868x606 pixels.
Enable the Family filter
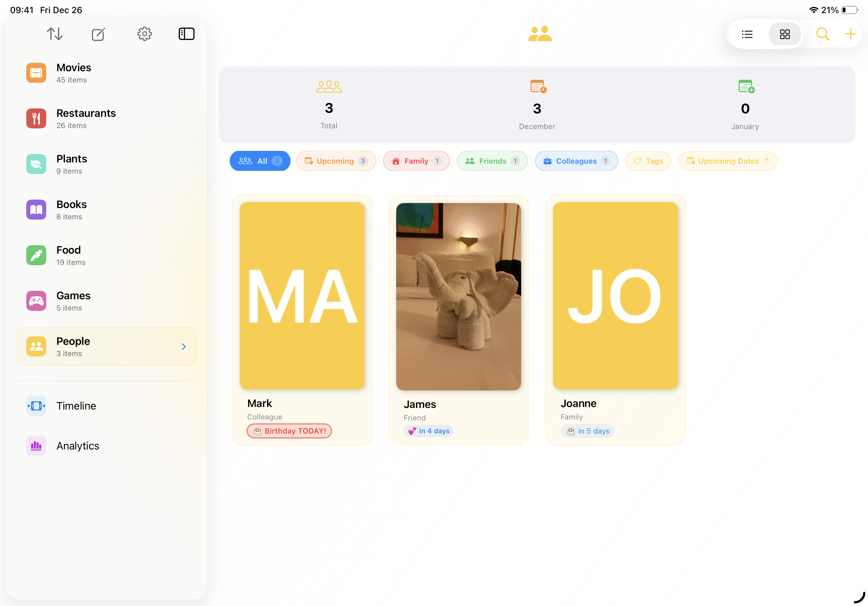point(416,161)
